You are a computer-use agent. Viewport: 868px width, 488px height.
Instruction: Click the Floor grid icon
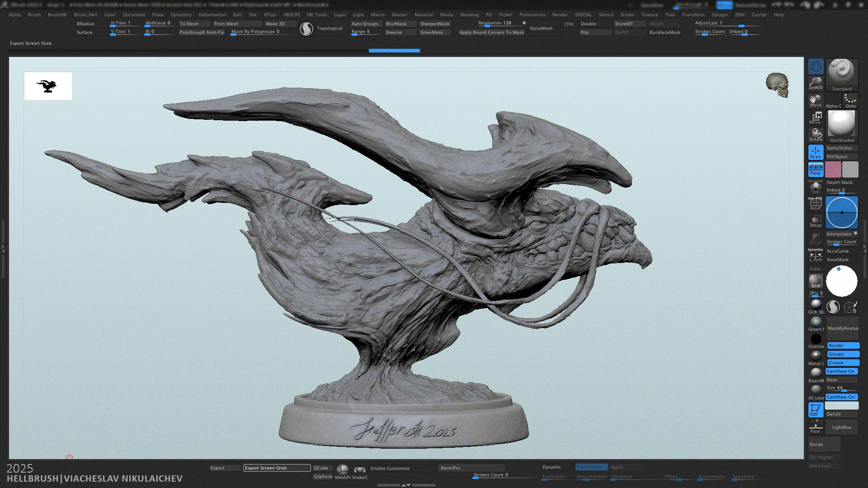816,427
